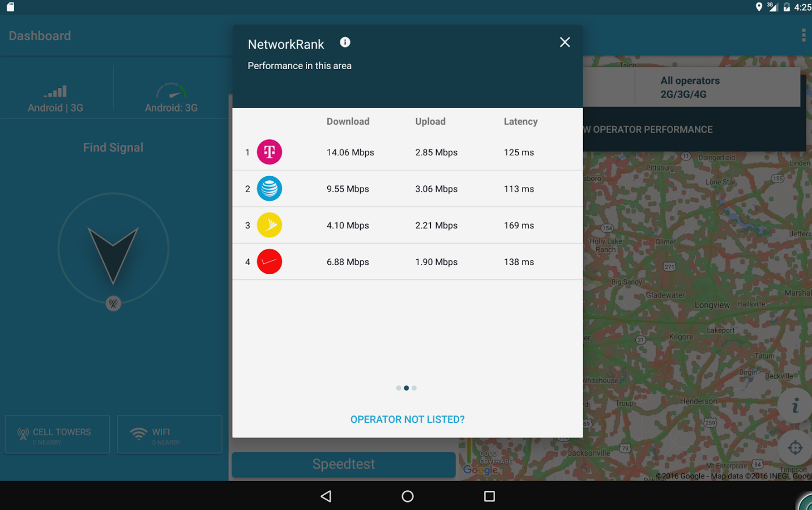Screen dimensions: 812x510
Task: Open the NetworkRank info icon
Action: (345, 42)
